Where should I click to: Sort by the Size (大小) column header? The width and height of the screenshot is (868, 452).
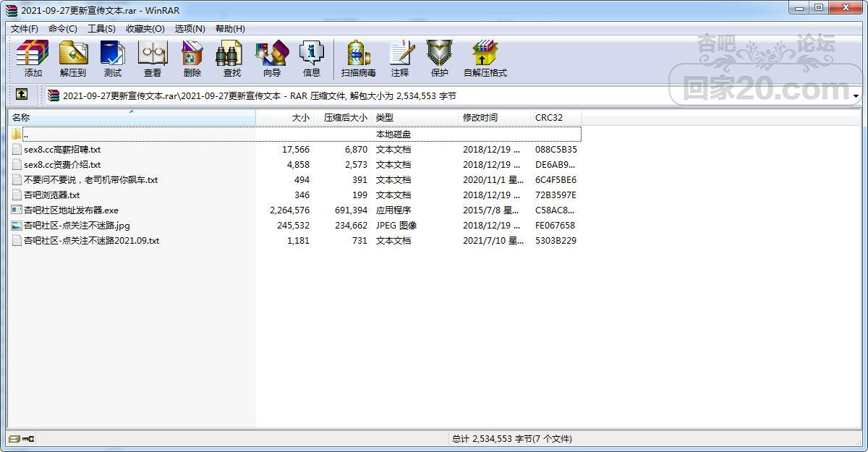285,117
